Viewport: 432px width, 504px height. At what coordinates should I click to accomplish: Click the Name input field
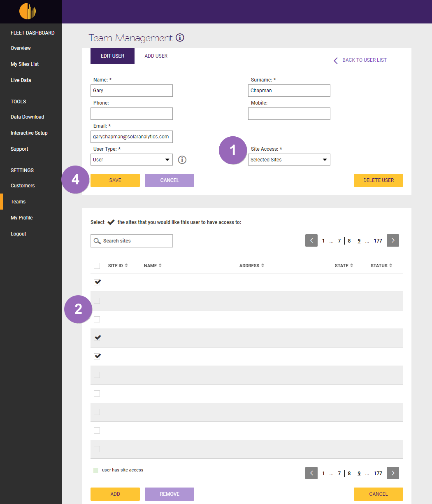[132, 91]
